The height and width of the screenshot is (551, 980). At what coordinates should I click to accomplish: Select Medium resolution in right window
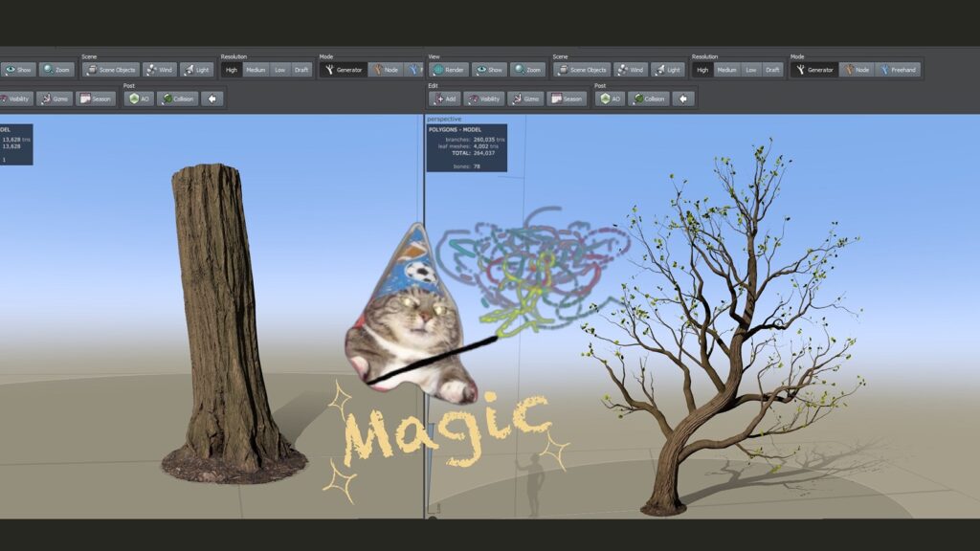click(x=727, y=70)
